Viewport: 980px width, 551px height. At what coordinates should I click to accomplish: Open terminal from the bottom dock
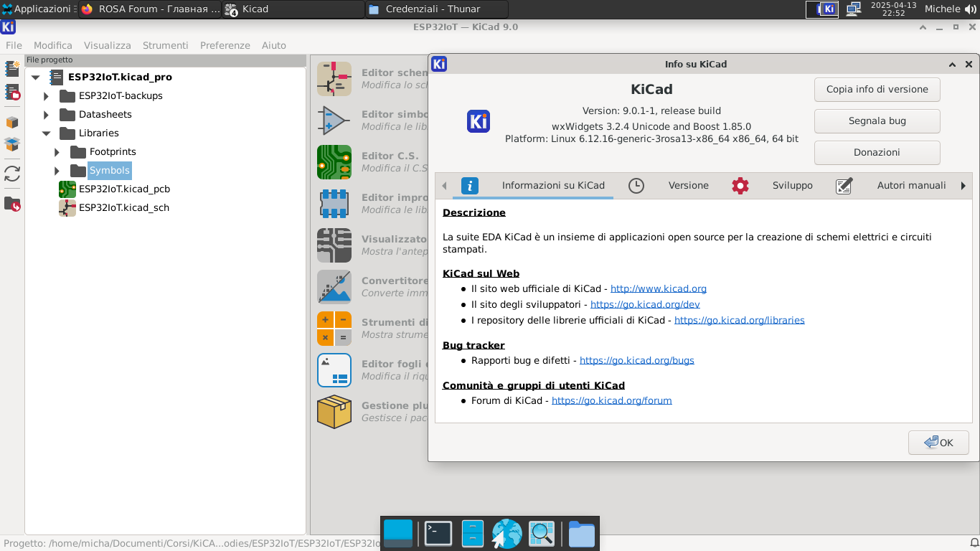[438, 534]
